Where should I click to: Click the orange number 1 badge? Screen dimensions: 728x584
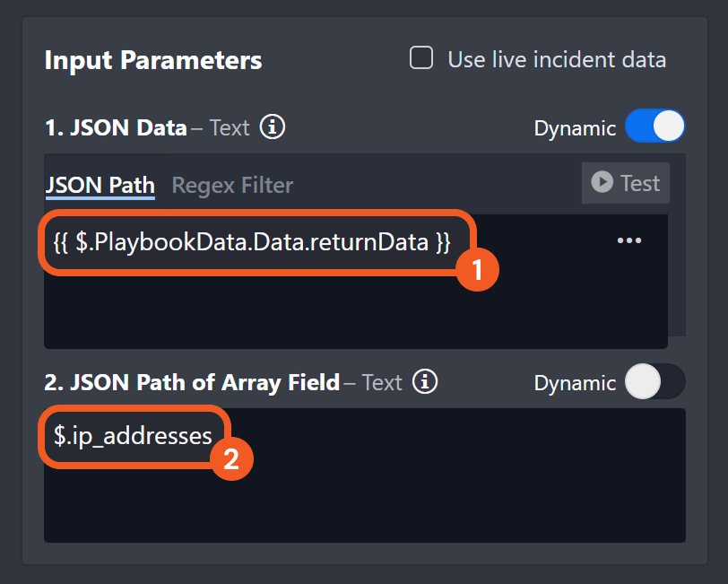coord(477,269)
